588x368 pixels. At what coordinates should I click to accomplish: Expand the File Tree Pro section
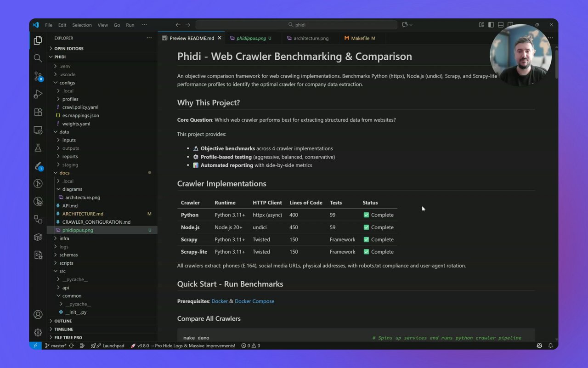tap(102, 338)
